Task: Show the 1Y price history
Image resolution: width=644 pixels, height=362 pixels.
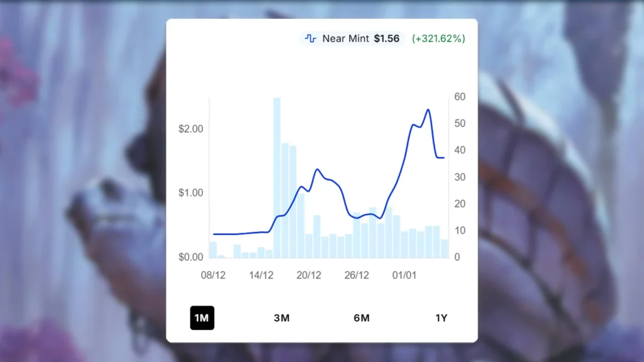Action: tap(441, 318)
